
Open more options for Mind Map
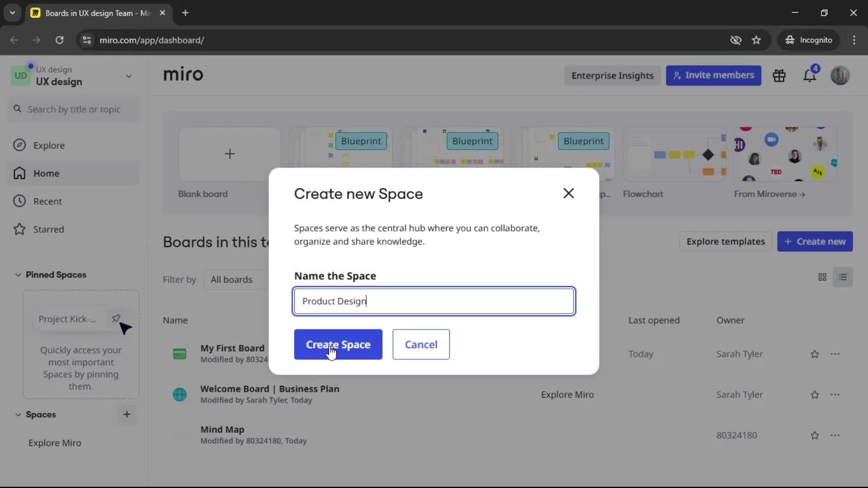(835, 435)
